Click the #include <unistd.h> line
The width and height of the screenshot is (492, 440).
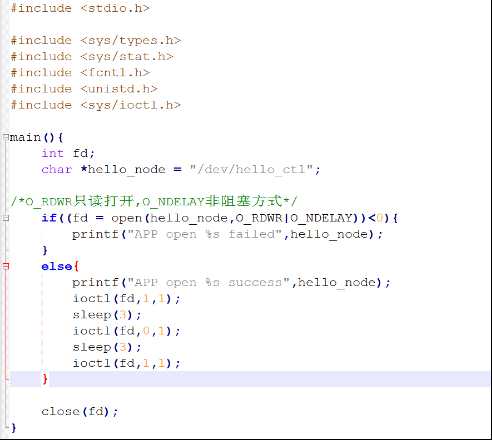pos(84,89)
